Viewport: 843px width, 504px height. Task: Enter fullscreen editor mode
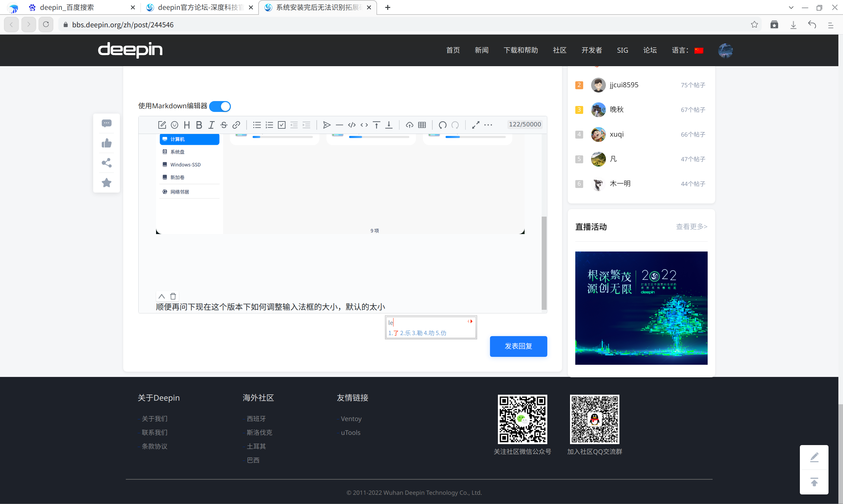[476, 125]
